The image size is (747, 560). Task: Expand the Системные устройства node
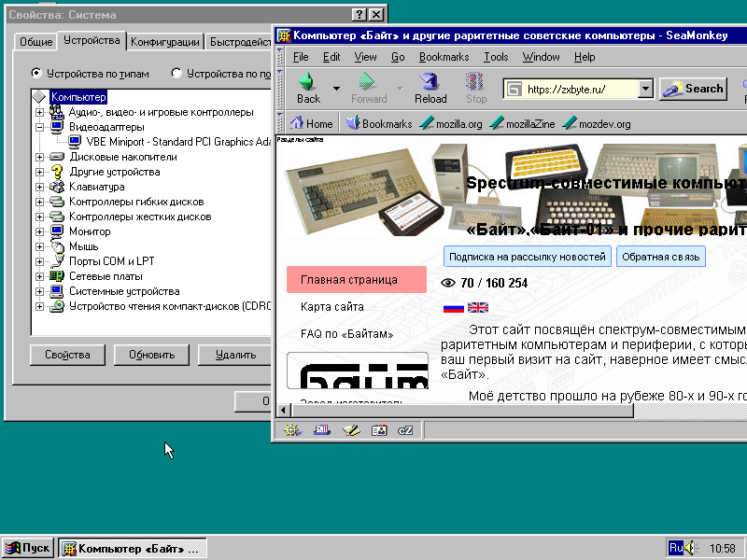[x=39, y=291]
